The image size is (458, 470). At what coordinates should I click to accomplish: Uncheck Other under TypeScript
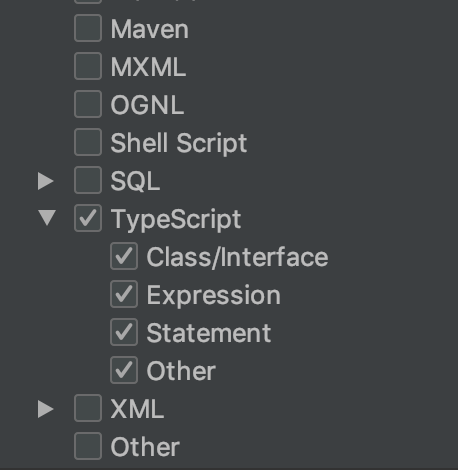(124, 370)
